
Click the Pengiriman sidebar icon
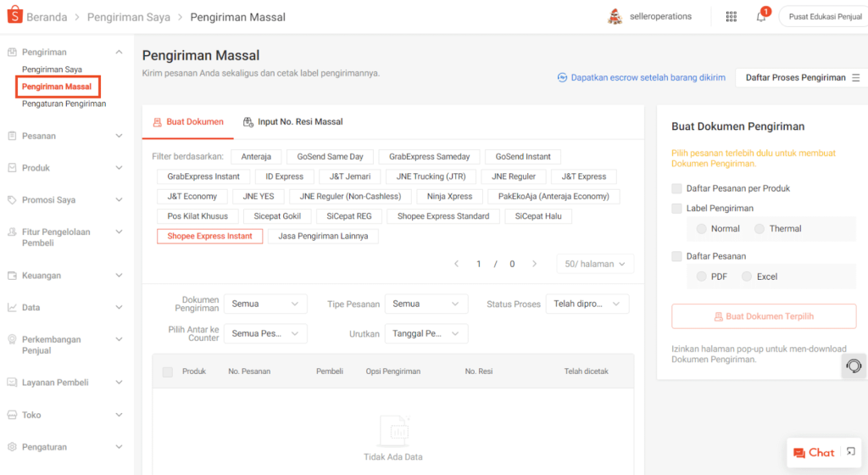[x=12, y=52]
